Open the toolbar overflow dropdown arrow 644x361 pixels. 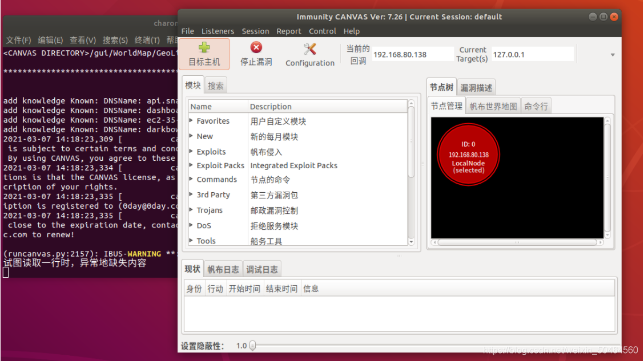pyautogui.click(x=613, y=55)
